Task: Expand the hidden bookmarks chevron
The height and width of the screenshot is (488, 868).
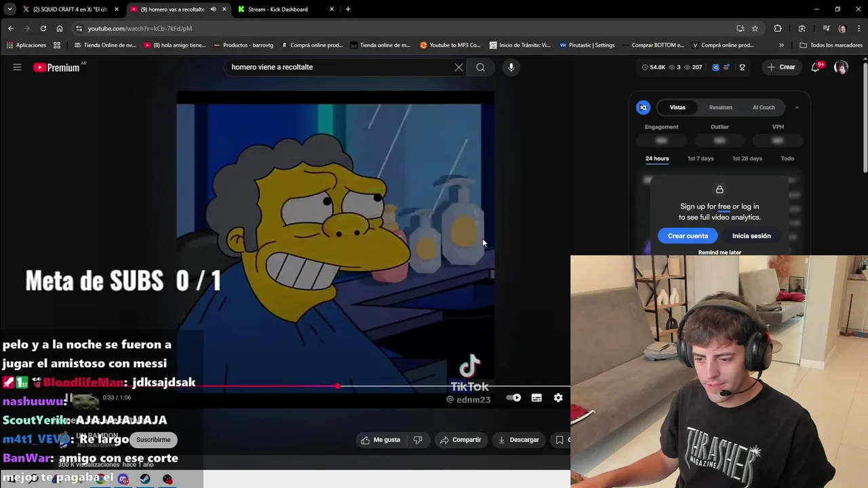Action: pos(781,45)
